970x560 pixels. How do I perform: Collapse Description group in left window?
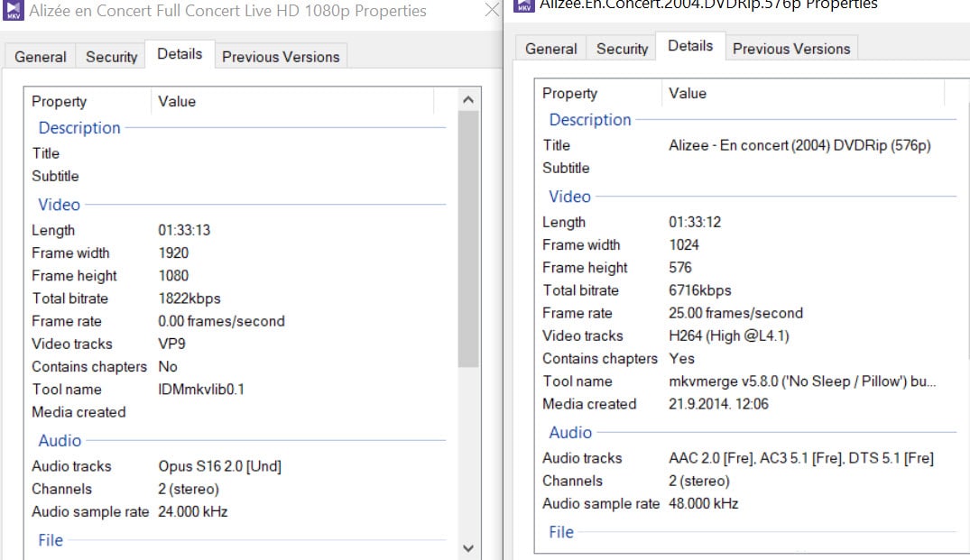click(79, 128)
